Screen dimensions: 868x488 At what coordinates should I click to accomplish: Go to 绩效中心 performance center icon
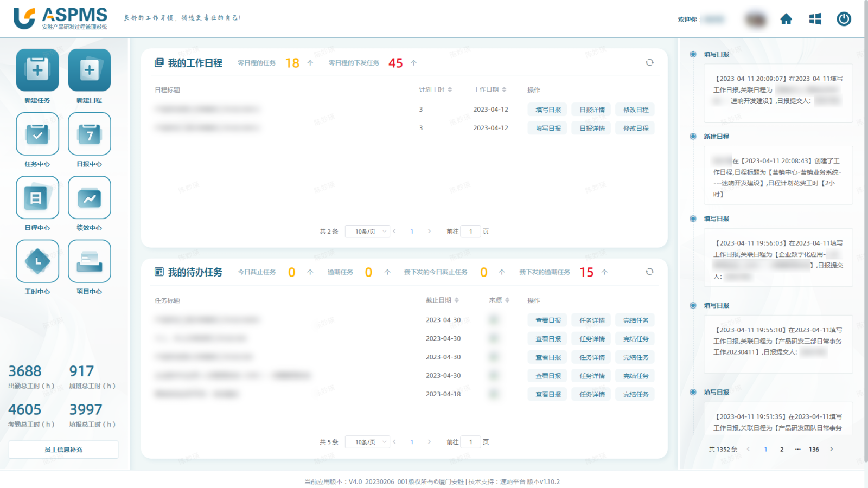coord(90,198)
